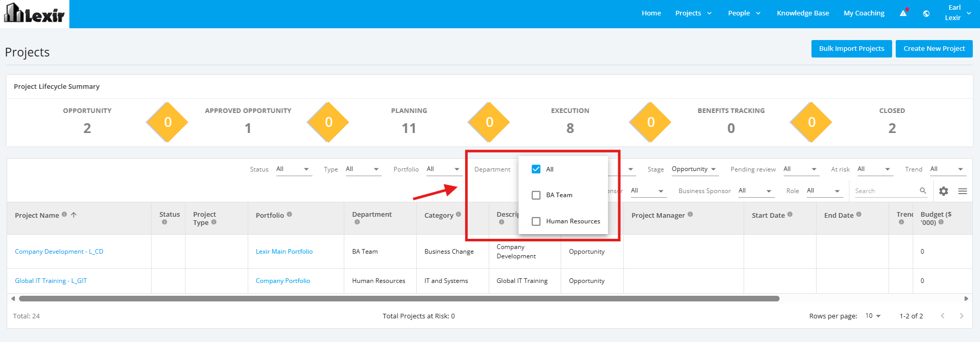Viewport: 980px width, 342px height.
Task: Open My Coaching from navigation
Action: [x=864, y=13]
